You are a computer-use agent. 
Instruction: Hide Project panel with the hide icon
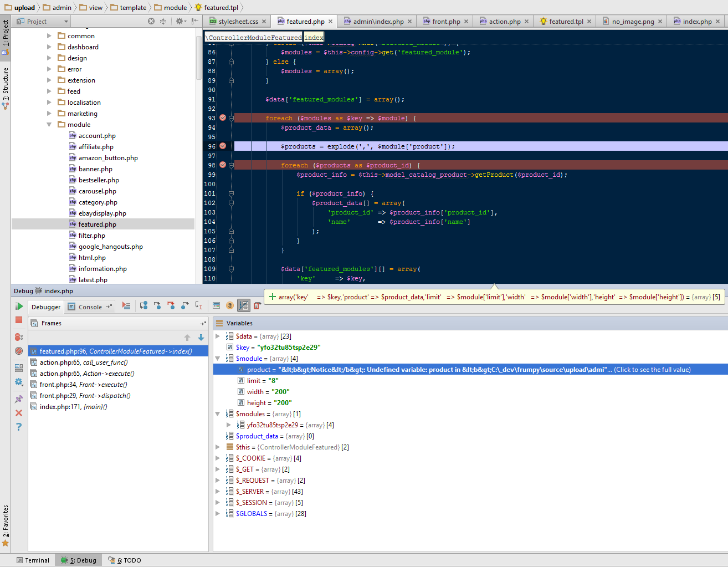point(195,21)
